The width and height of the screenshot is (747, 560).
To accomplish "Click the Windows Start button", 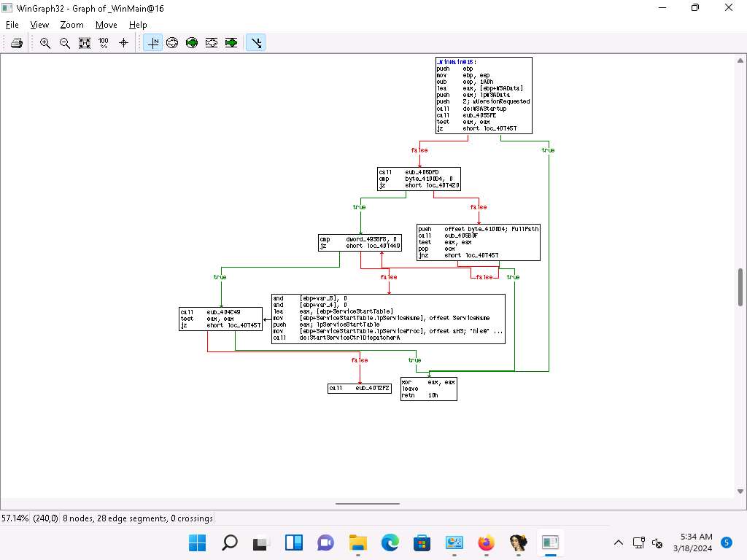I will pos(197,542).
